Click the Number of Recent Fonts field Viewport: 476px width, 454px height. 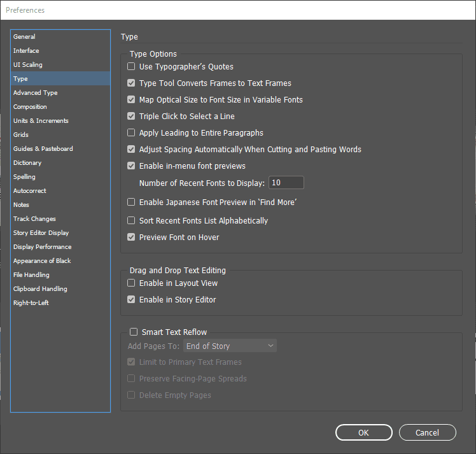[x=286, y=183]
